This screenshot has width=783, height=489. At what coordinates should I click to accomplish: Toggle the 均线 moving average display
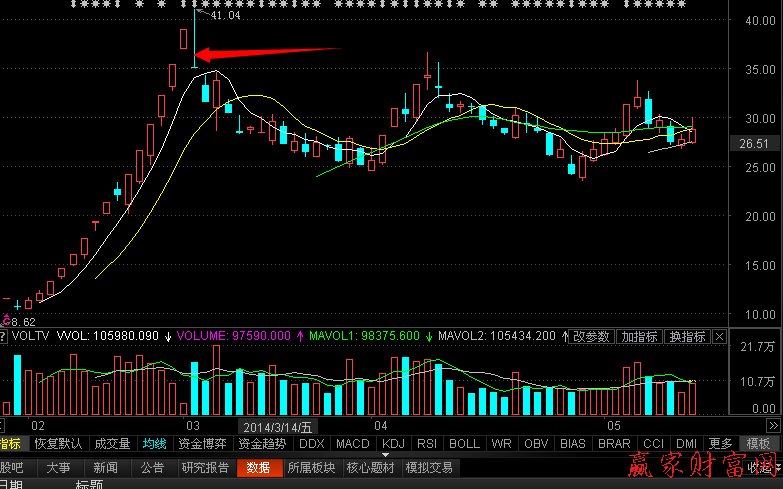(154, 444)
